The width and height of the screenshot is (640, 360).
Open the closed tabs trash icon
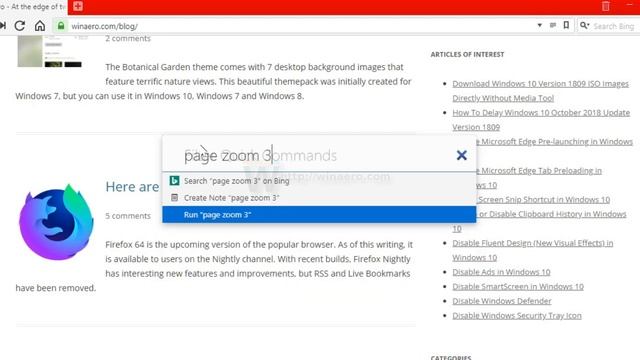606,6
